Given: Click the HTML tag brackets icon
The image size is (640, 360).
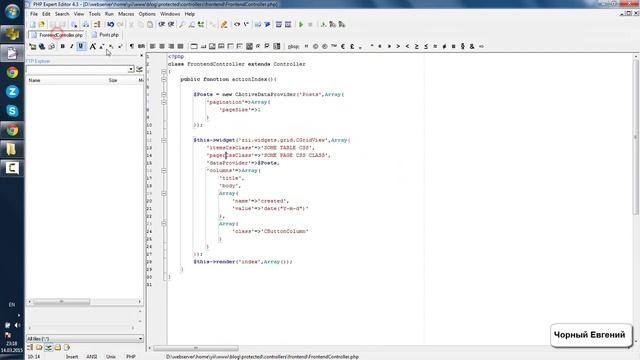Looking at the screenshot, I should (237, 24).
